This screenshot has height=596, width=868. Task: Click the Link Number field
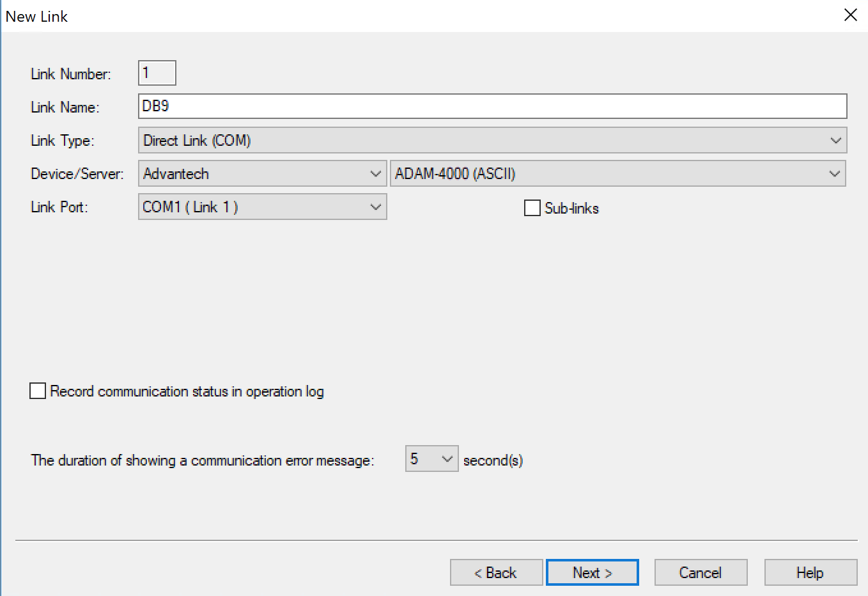(157, 73)
